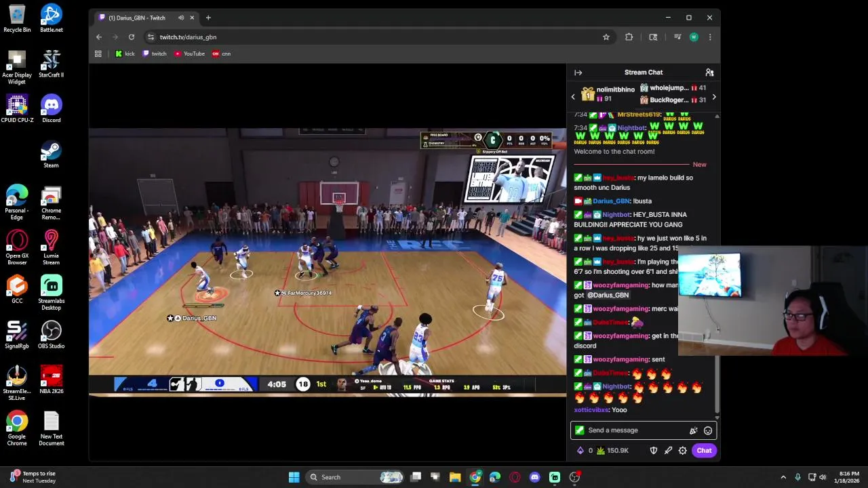The width and height of the screenshot is (868, 488).
Task: Open Battle.net desktop shortcut
Action: [52, 19]
